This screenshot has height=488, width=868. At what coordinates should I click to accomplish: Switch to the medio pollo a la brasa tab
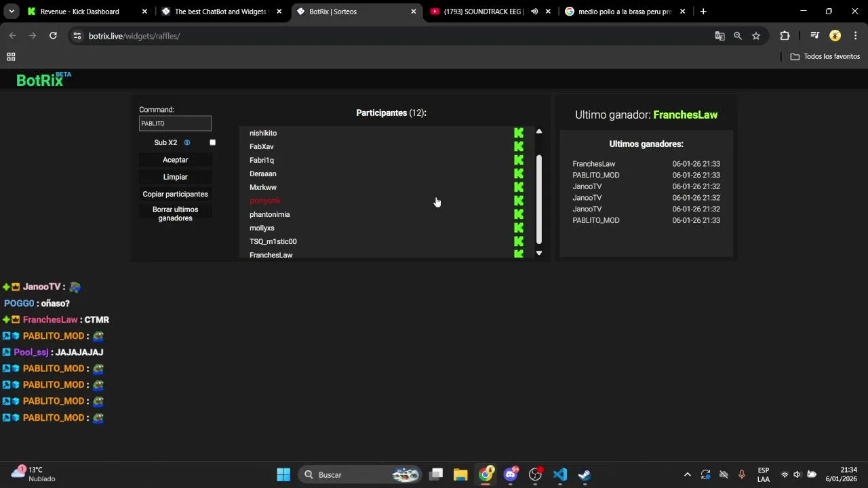tap(625, 12)
